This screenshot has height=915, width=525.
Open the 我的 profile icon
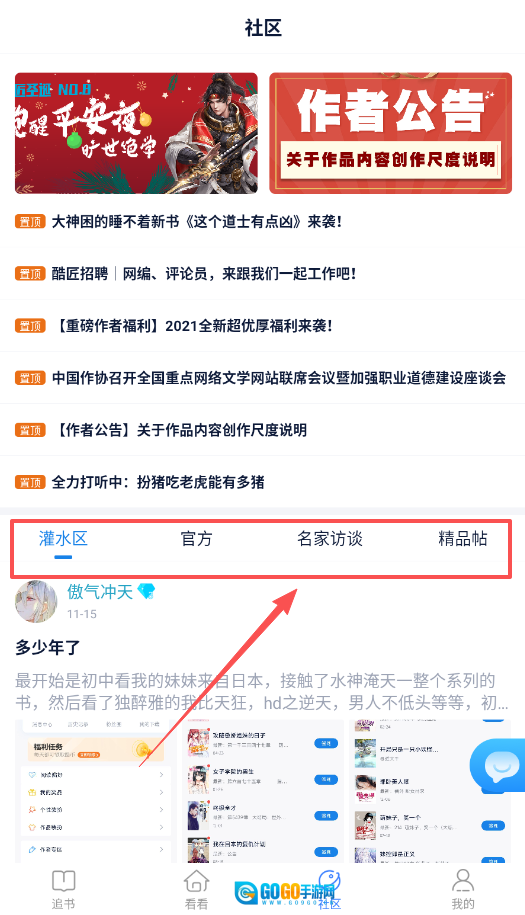pyautogui.click(x=463, y=881)
